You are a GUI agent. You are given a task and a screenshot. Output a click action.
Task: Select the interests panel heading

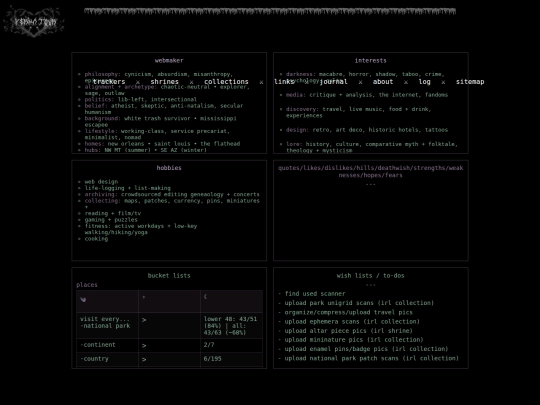coord(371,61)
